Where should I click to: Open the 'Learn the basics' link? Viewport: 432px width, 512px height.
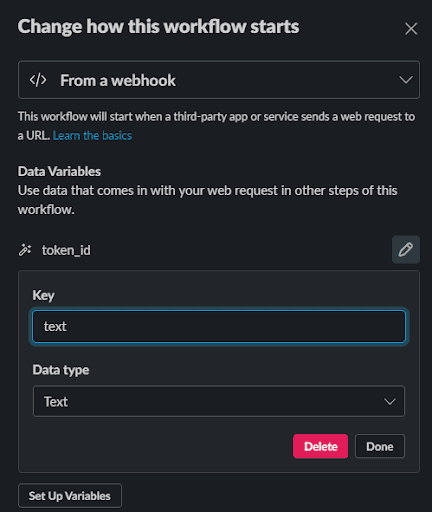click(92, 136)
